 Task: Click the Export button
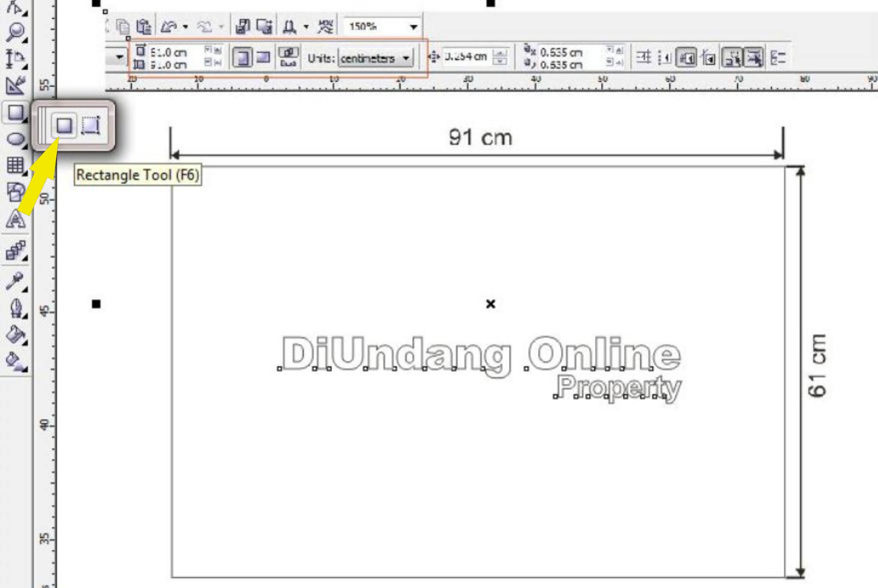(x=264, y=27)
